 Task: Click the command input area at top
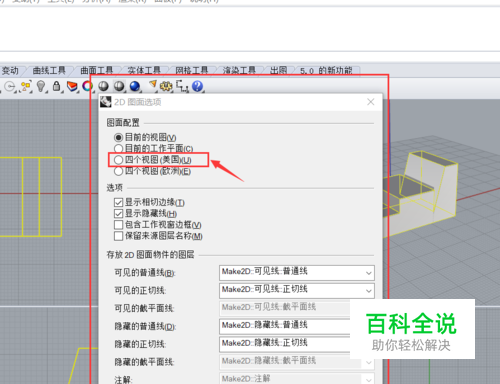pyautogui.click(x=250, y=28)
